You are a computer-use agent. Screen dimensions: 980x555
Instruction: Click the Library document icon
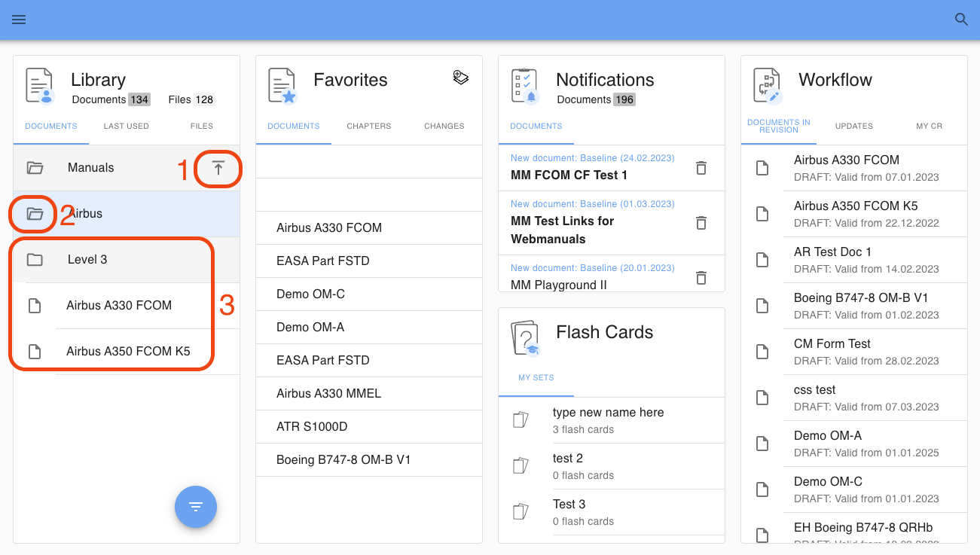pyautogui.click(x=40, y=85)
